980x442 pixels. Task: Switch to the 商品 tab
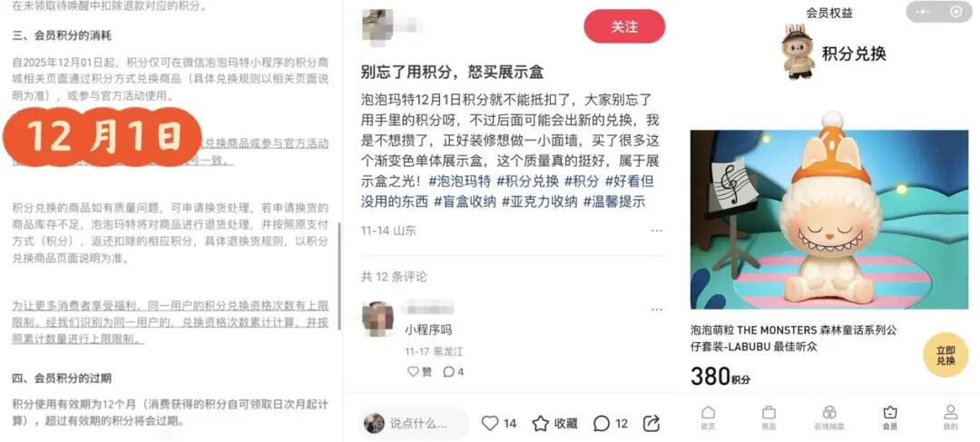pos(769,417)
